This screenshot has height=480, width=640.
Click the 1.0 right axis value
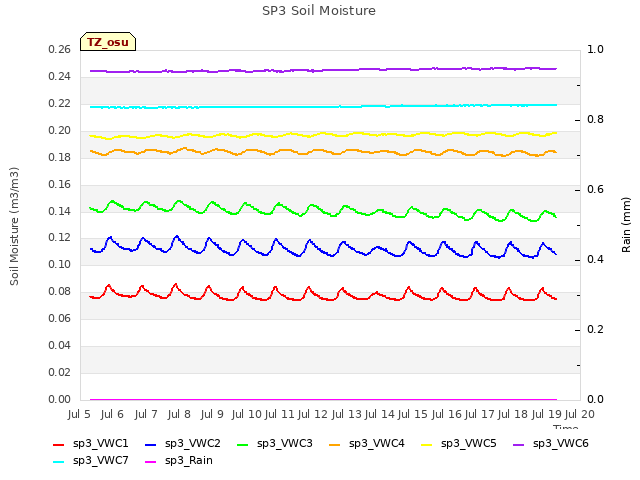tap(595, 49)
